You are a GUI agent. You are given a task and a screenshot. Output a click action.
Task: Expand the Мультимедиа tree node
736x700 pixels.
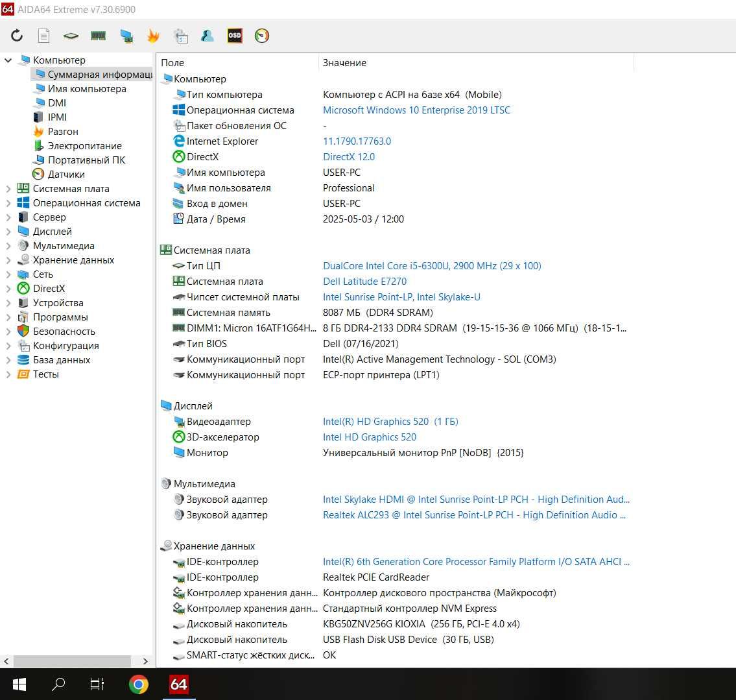[x=8, y=246]
